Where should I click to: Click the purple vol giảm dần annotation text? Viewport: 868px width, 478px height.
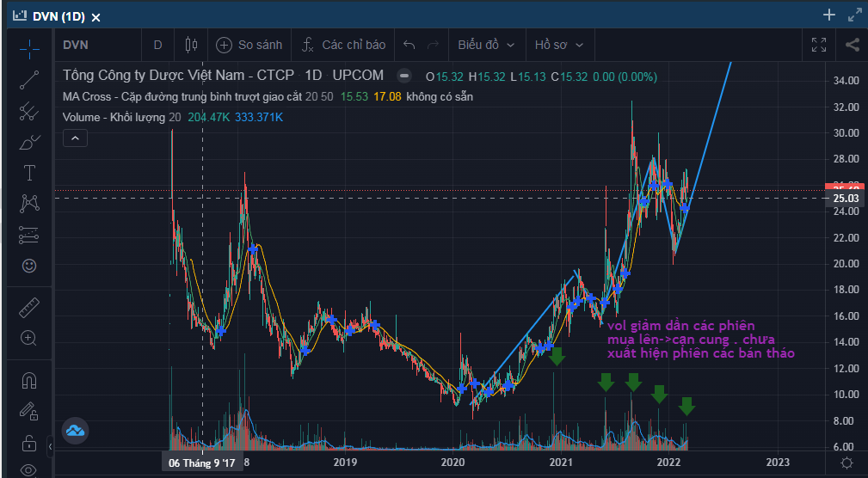(701, 339)
